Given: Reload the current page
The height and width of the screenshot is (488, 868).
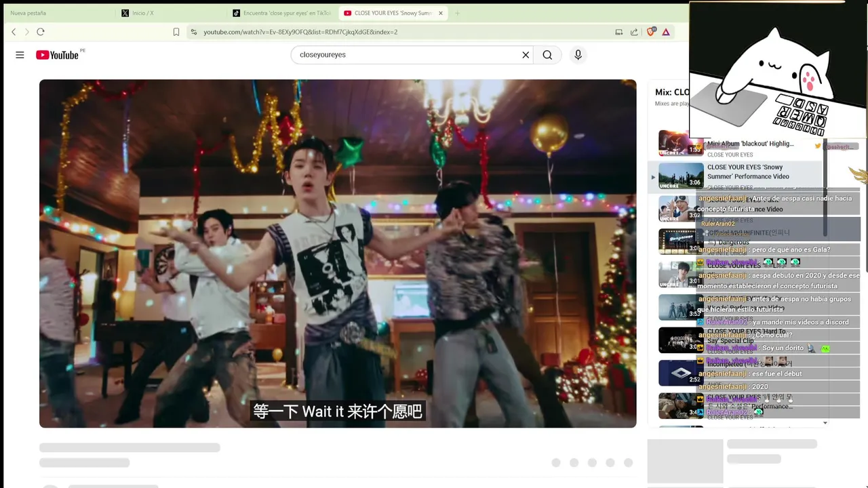Looking at the screenshot, I should [x=41, y=32].
